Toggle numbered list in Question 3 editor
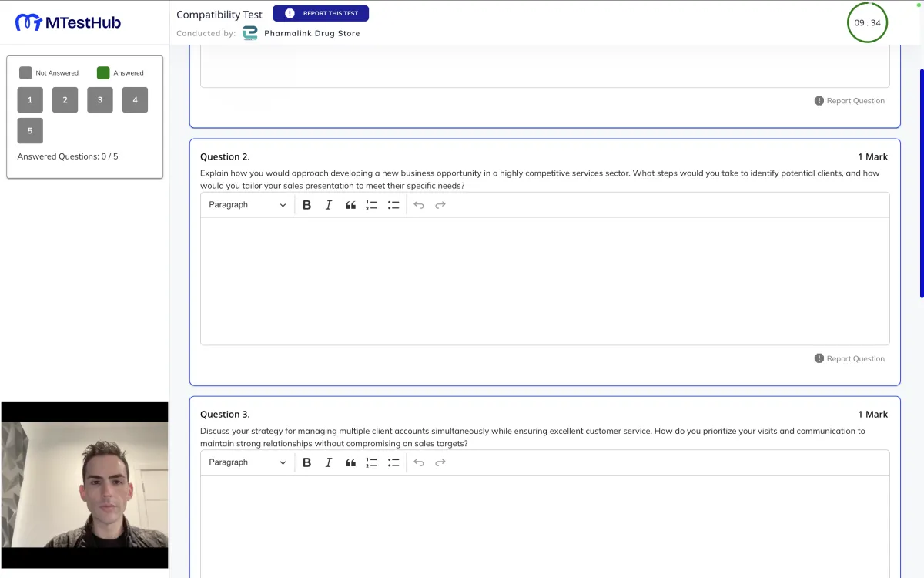 click(x=372, y=462)
